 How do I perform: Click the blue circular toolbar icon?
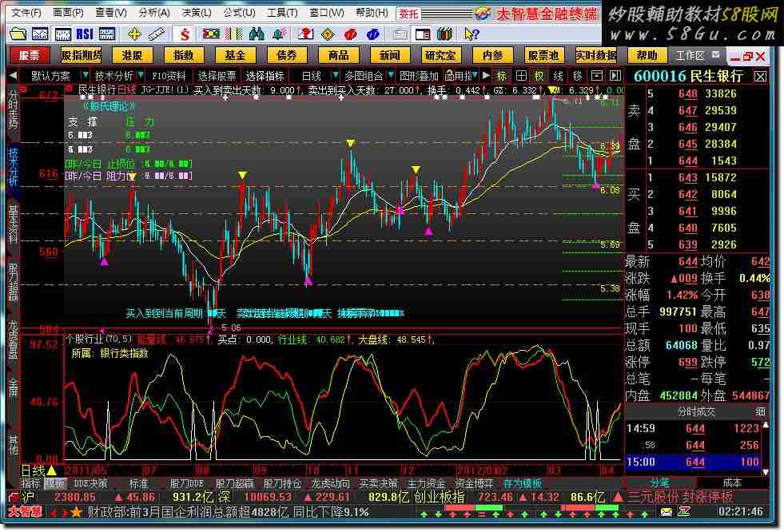click(x=373, y=34)
